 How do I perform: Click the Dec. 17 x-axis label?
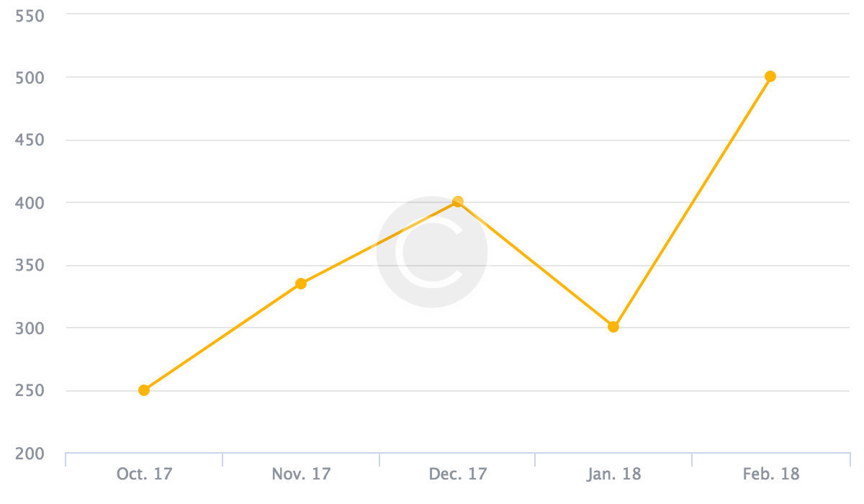pos(457,474)
